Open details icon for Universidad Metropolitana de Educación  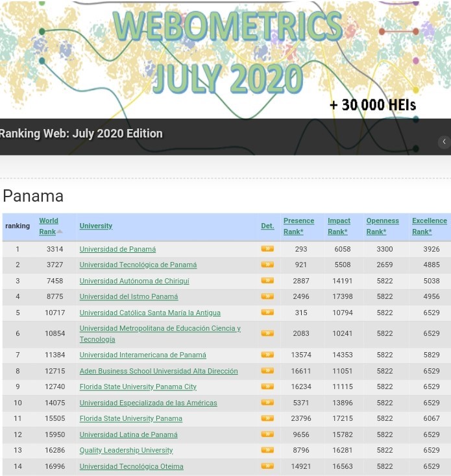(x=267, y=333)
